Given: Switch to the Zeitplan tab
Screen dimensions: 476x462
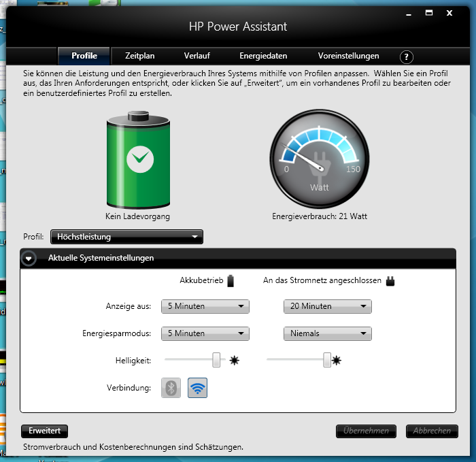Looking at the screenshot, I should coord(139,56).
